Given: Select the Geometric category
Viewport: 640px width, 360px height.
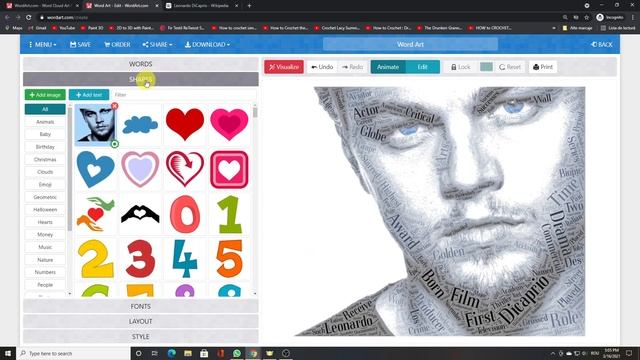Looking at the screenshot, I should (45, 197).
